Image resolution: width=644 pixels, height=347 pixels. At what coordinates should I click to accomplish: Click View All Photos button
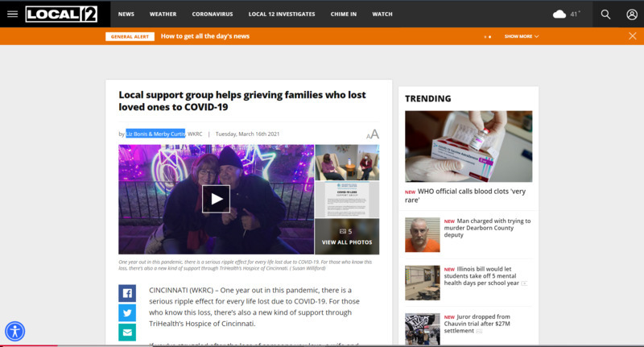(347, 237)
